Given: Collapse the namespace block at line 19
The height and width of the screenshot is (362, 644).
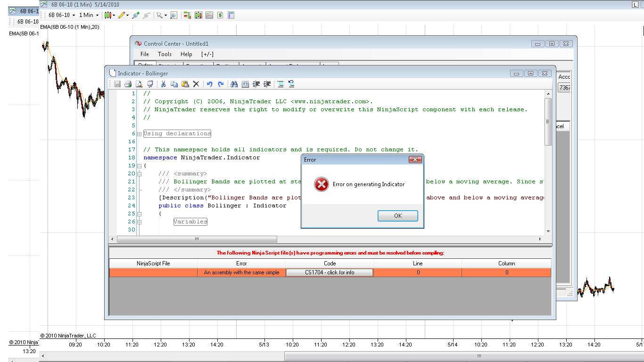Looking at the screenshot, I should (139, 166).
